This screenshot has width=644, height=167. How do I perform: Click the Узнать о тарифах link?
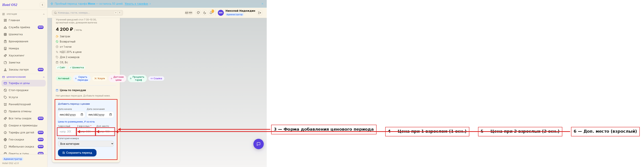pyautogui.click(x=136, y=4)
